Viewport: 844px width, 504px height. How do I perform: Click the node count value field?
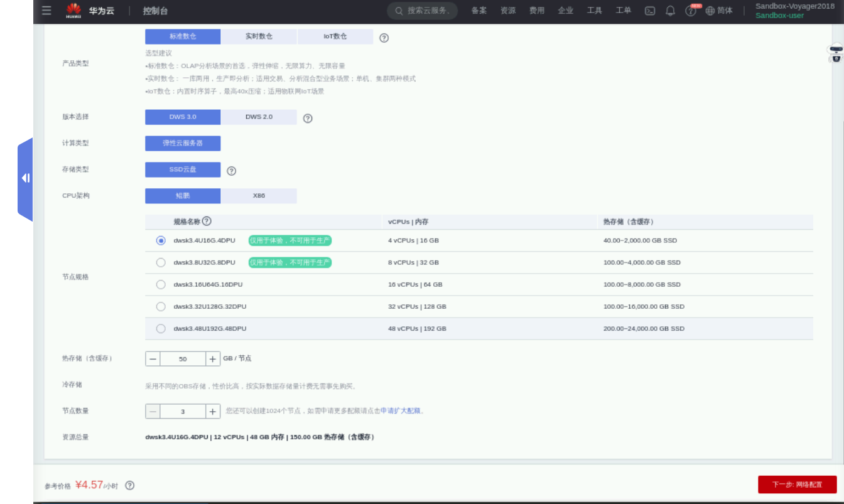(183, 412)
